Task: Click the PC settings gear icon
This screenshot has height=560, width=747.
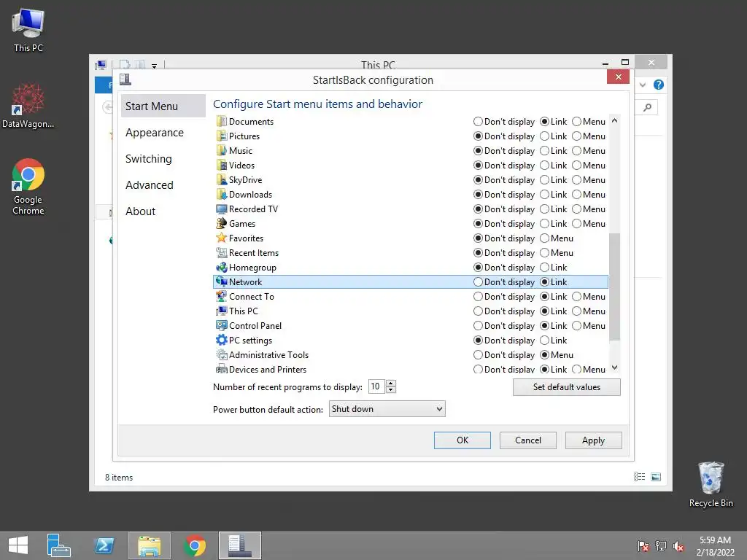Action: point(222,340)
